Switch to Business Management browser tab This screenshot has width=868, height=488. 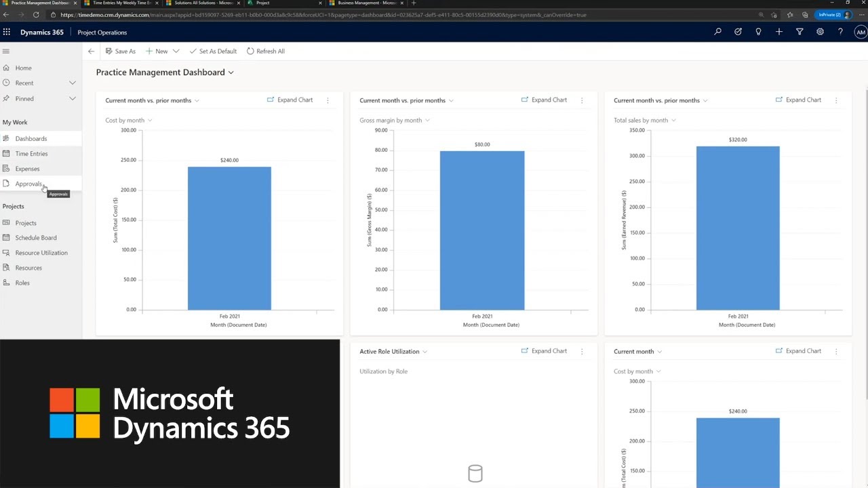(x=366, y=3)
